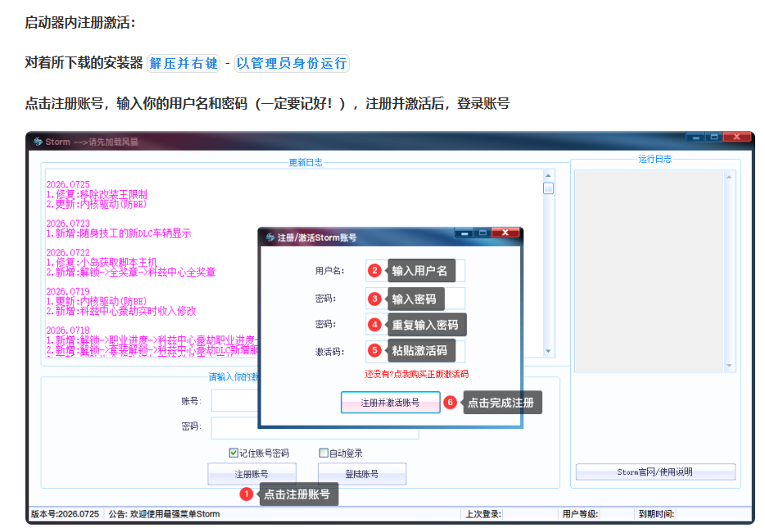Minimize the 注册/激活Storm账号 dialog
This screenshot has width=765, height=532.
coord(464,233)
